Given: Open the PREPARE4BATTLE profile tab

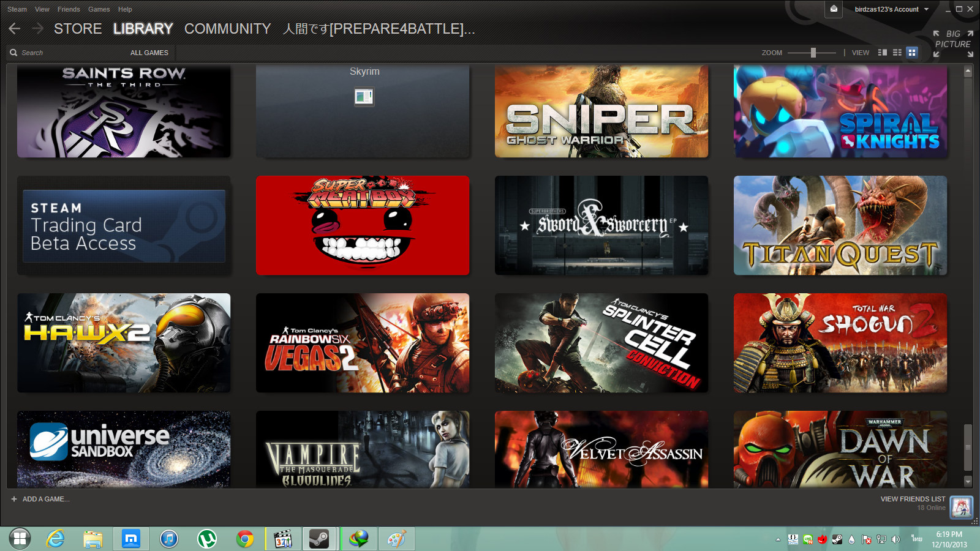Looking at the screenshot, I should [x=379, y=29].
